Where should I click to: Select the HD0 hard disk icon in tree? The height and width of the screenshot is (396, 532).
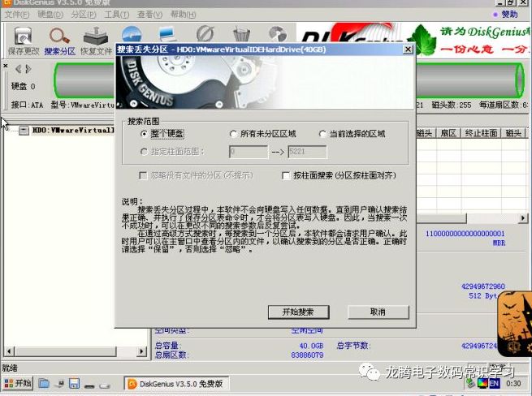24,130
